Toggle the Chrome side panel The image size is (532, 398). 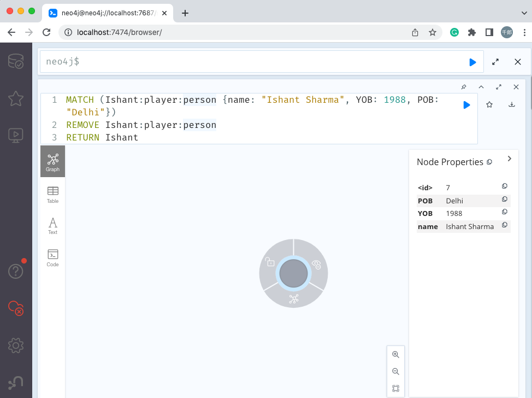489,32
